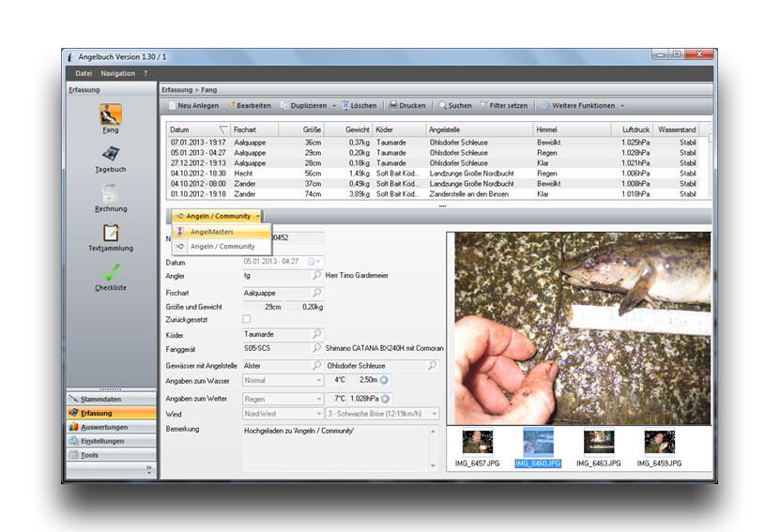Open the Angeln / Community dropdown button
This screenshot has height=532, width=780.
217,217
